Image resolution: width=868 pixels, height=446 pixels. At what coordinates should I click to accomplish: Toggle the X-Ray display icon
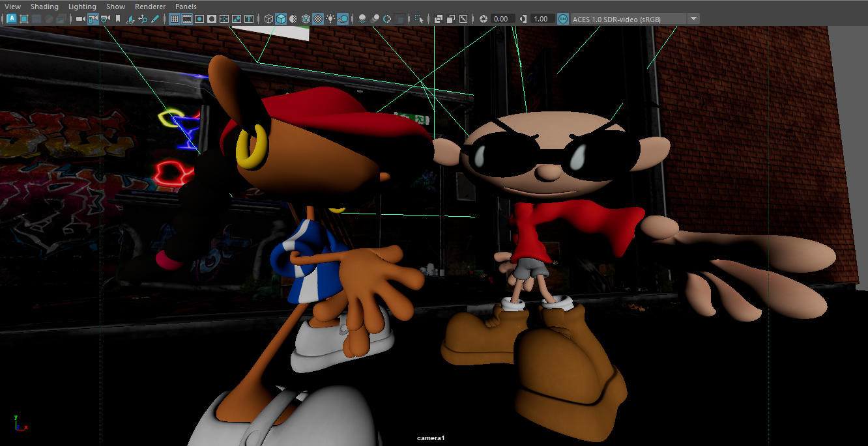[x=439, y=19]
